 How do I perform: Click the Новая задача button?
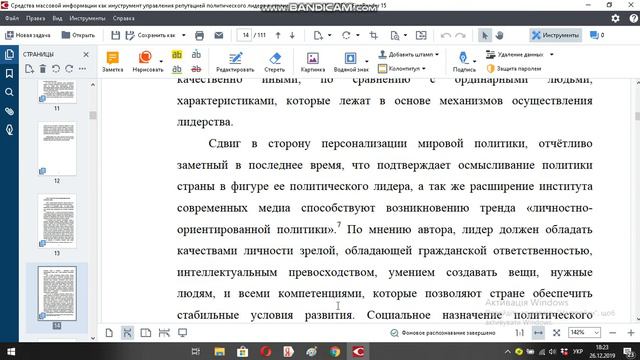pos(28,36)
